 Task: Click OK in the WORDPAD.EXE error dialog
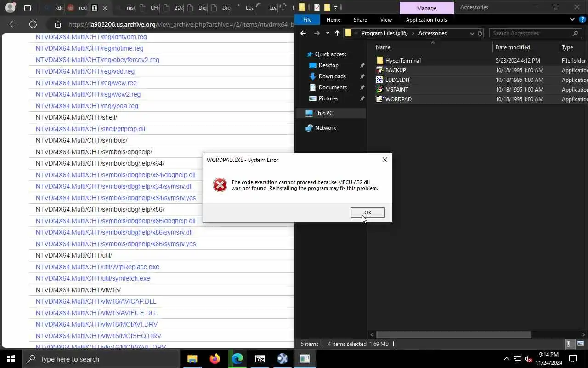coord(367,213)
